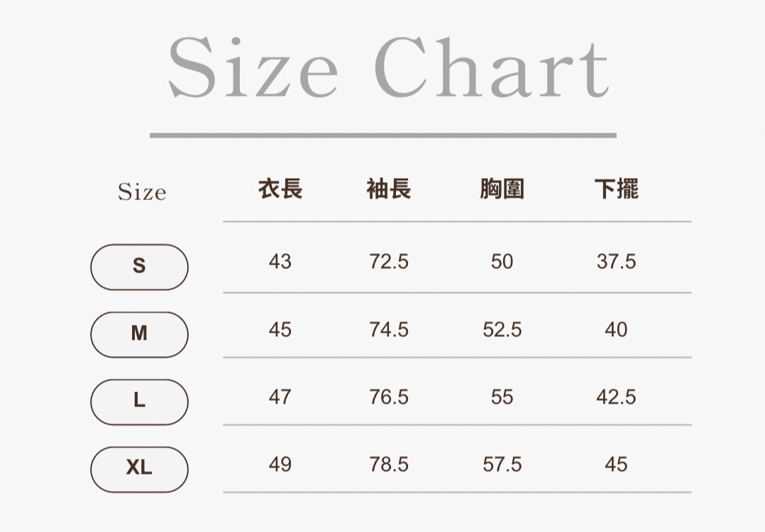Select the 52.5 chest value for M
765x532 pixels.
pos(502,330)
